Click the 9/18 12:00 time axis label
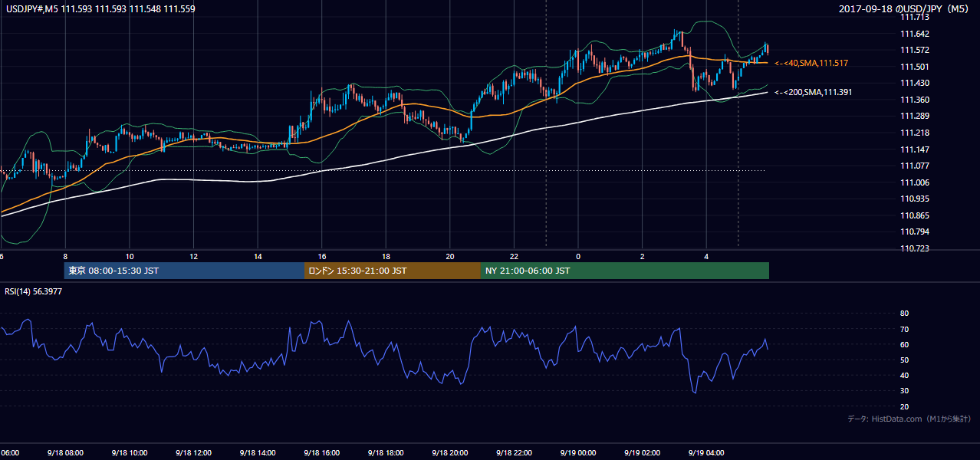The image size is (980, 460). 192,453
